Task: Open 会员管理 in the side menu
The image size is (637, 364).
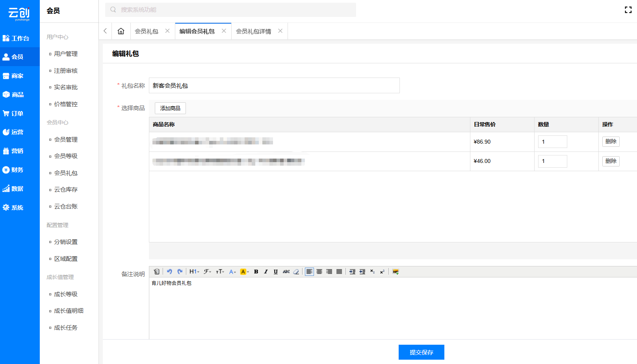Action: (x=66, y=140)
